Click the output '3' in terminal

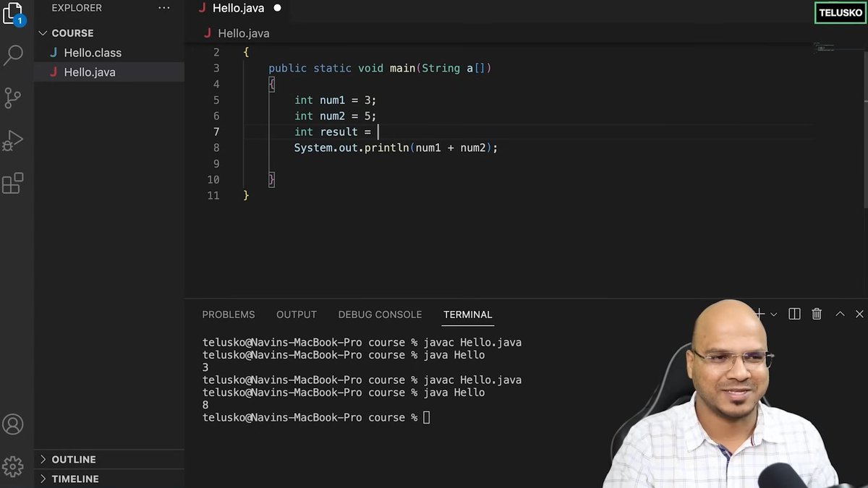pos(205,367)
